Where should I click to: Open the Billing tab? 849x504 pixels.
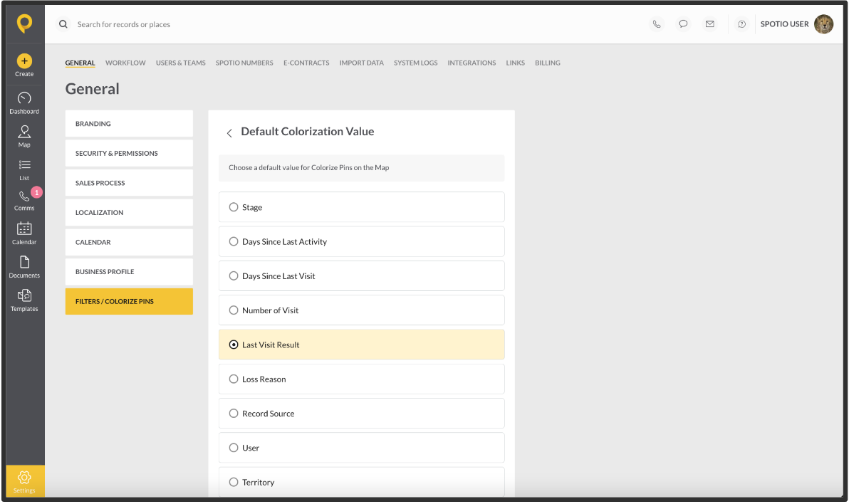[548, 63]
